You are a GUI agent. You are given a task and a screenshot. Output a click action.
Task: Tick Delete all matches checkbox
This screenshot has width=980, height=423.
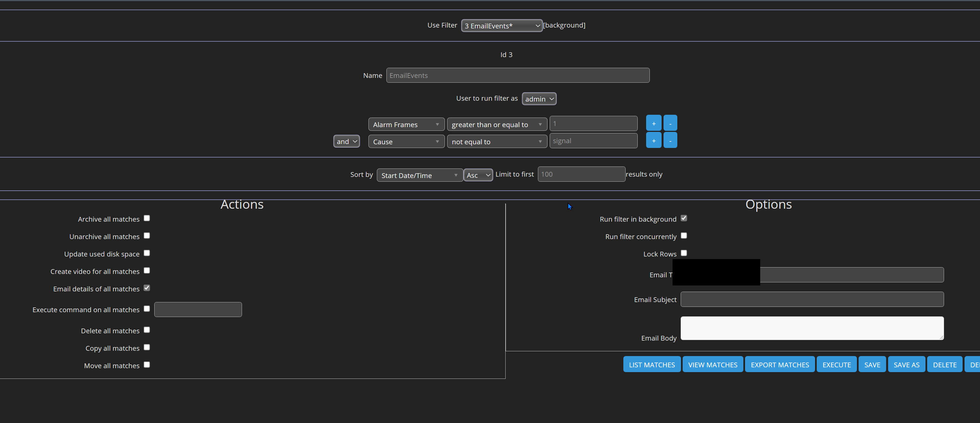point(147,330)
